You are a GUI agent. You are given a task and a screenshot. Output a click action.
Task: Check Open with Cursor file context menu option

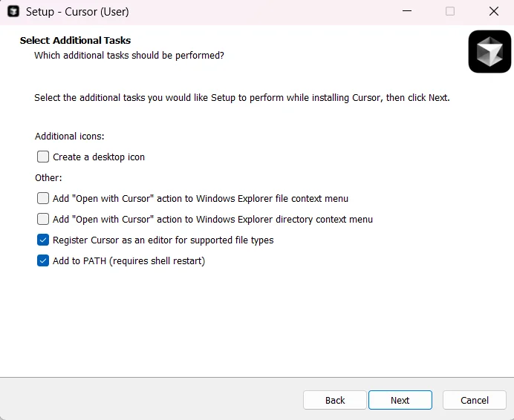coord(43,198)
